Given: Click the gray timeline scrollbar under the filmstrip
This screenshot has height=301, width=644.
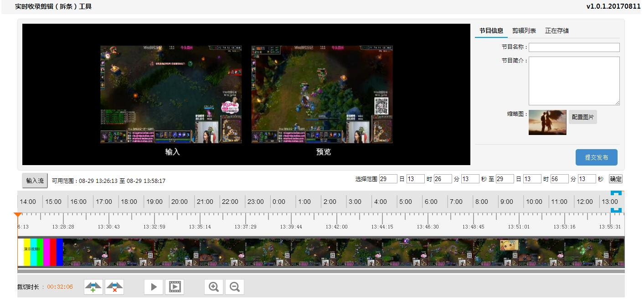Looking at the screenshot, I should click(x=321, y=271).
